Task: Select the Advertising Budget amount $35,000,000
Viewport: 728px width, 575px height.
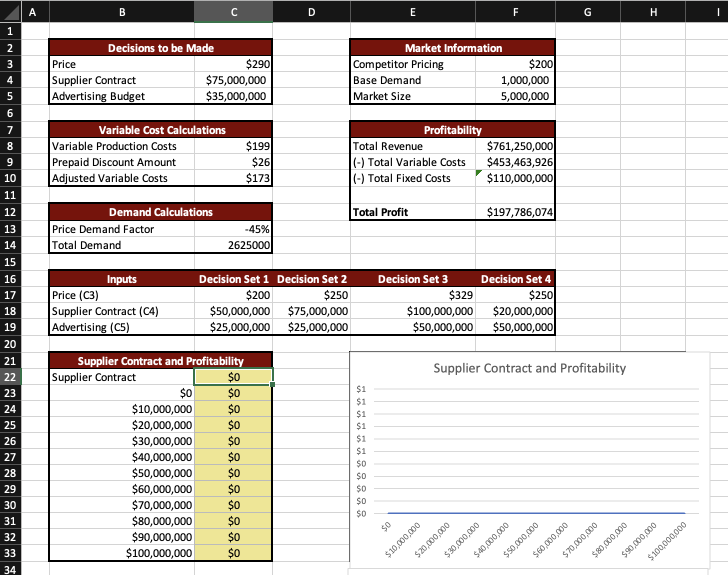Action: coord(233,96)
